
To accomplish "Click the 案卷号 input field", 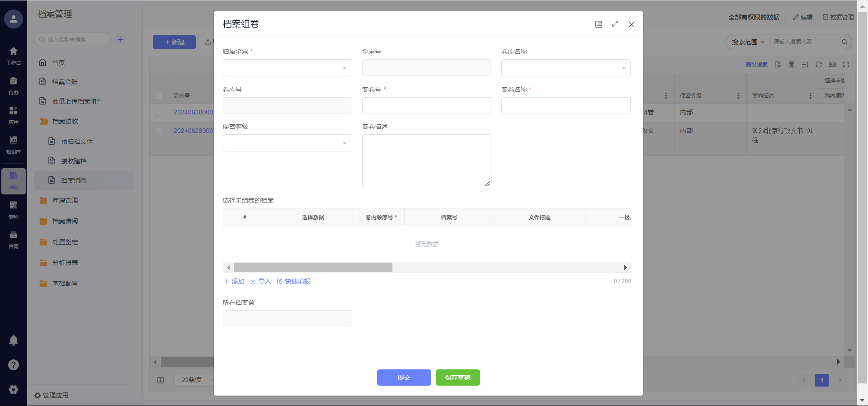I will click(426, 105).
